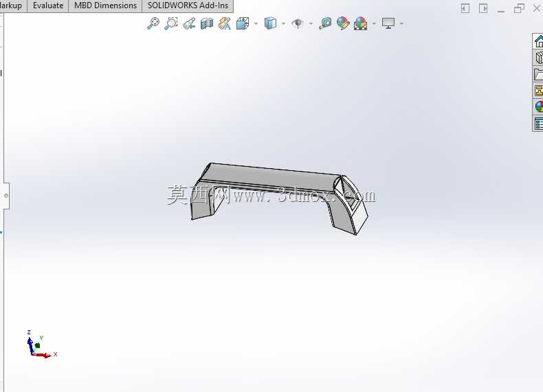This screenshot has width=543, height=392.
Task: Restore down the document window
Action: pyautogui.click(x=519, y=8)
